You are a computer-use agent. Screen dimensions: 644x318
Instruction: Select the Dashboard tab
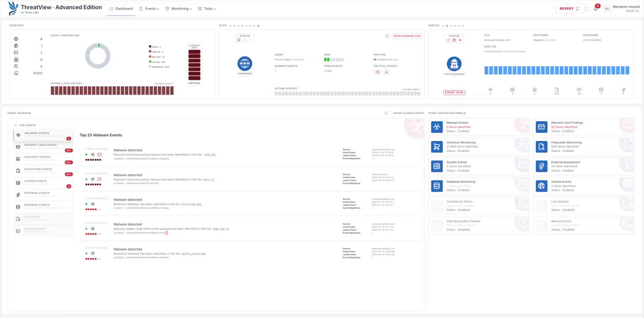click(x=121, y=8)
